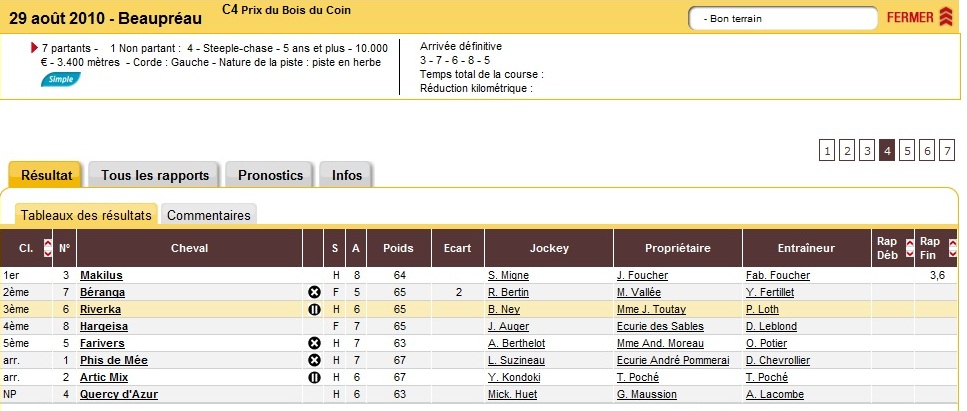Go to race number 5
This screenshot has width=967, height=411.
click(x=907, y=151)
